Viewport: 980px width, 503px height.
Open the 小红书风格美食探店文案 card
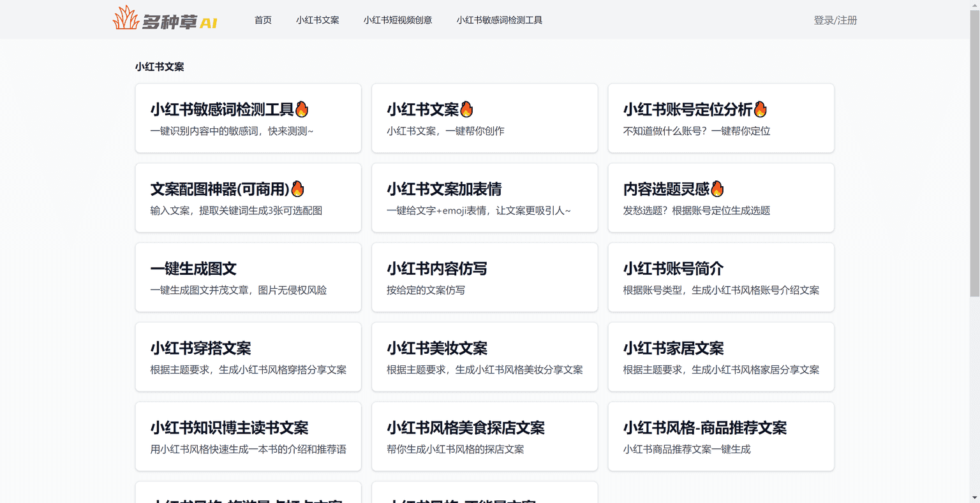(x=485, y=437)
